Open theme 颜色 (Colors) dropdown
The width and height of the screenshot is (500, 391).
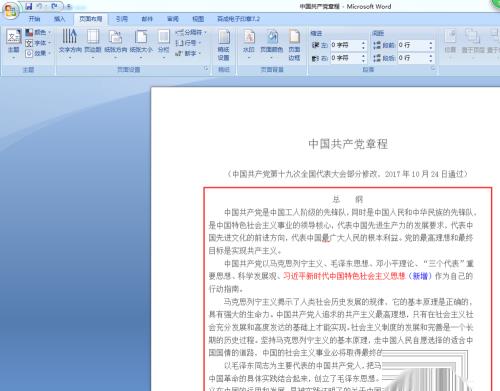point(38,32)
